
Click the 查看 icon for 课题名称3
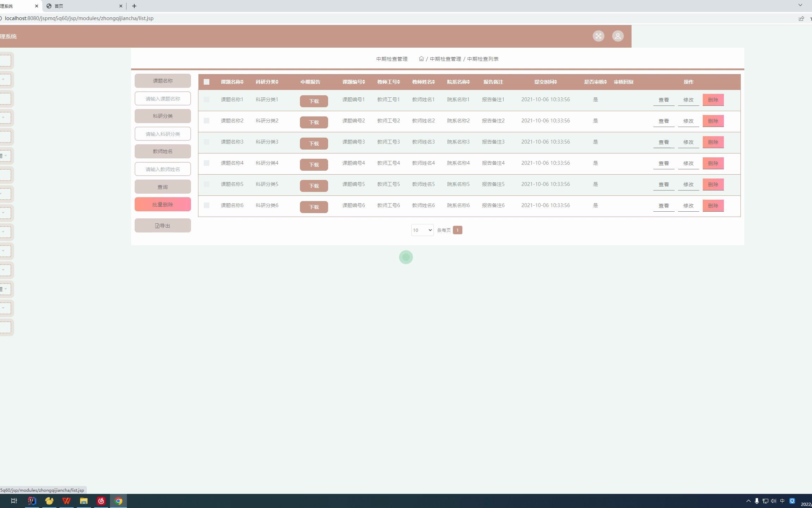point(664,141)
